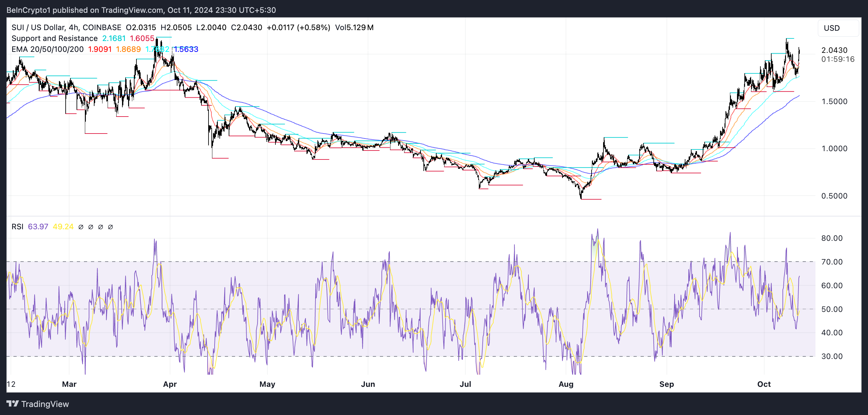Open the TradingView brand link
The width and height of the screenshot is (868, 415).
point(45,404)
